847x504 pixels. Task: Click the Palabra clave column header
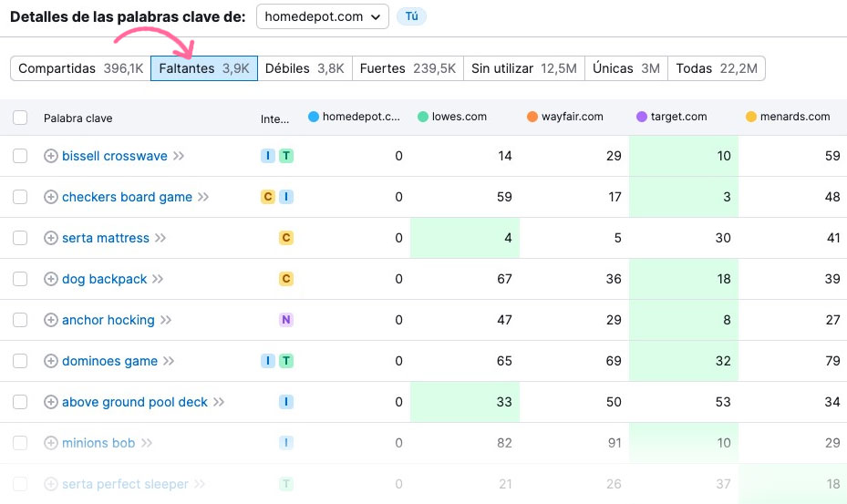[x=77, y=118]
